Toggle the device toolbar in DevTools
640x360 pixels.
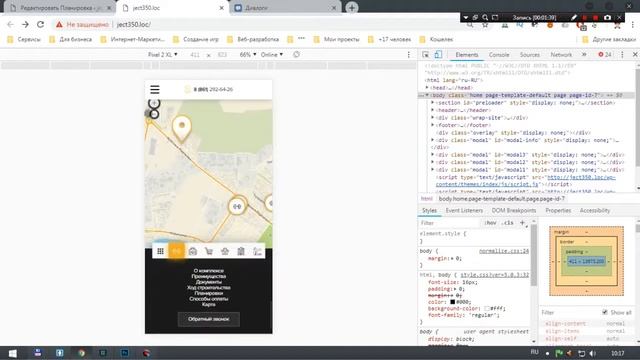438,55
